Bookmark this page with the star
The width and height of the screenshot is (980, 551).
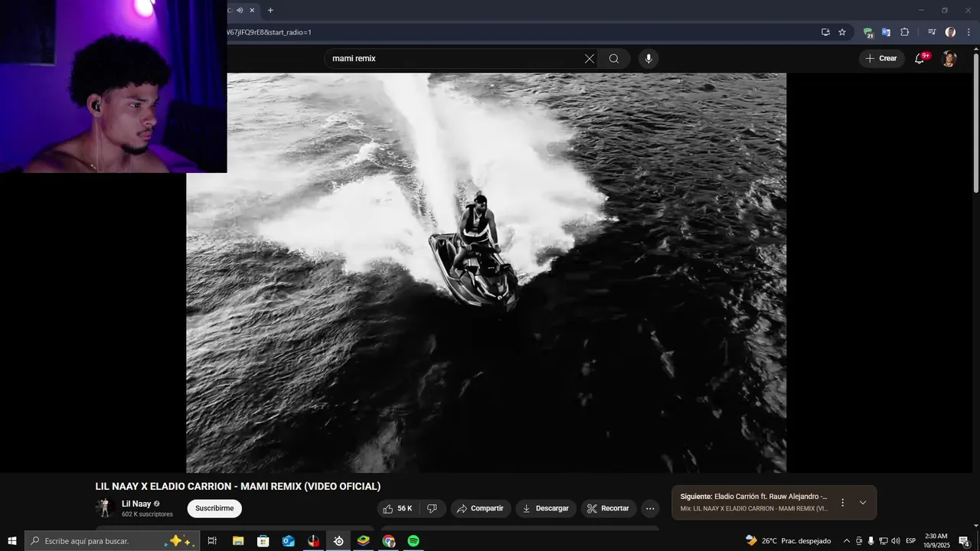click(x=842, y=32)
